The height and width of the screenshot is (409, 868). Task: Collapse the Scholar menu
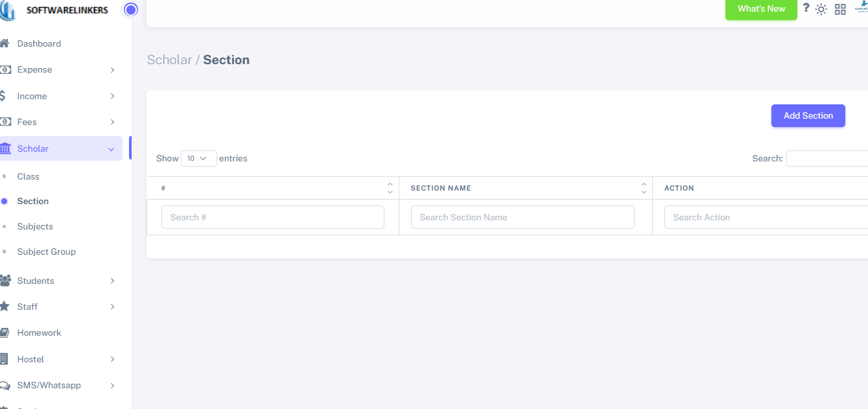pos(111,149)
